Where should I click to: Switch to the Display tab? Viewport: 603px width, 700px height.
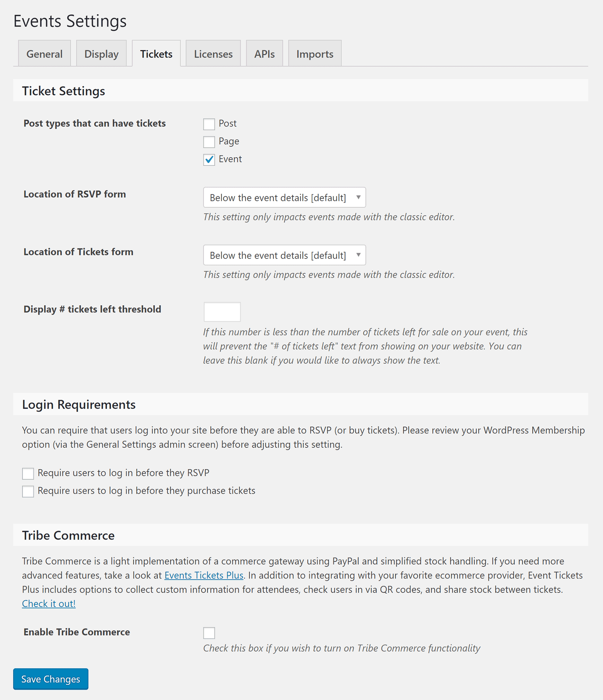[101, 53]
